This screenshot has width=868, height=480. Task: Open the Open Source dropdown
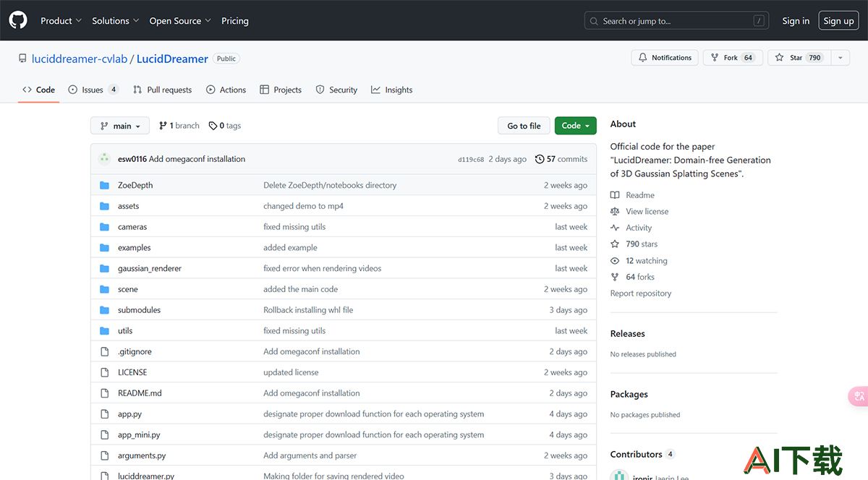point(180,21)
